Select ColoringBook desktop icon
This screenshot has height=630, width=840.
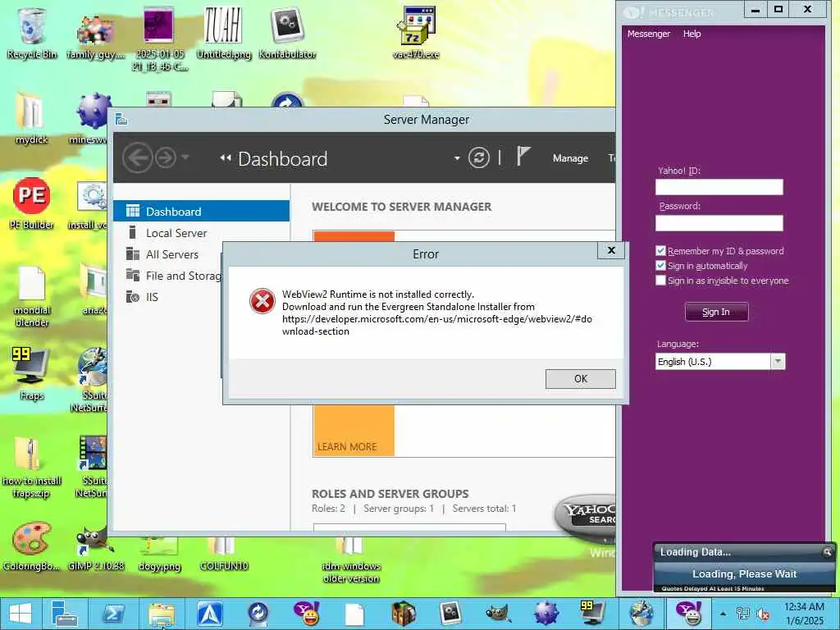coord(32,546)
